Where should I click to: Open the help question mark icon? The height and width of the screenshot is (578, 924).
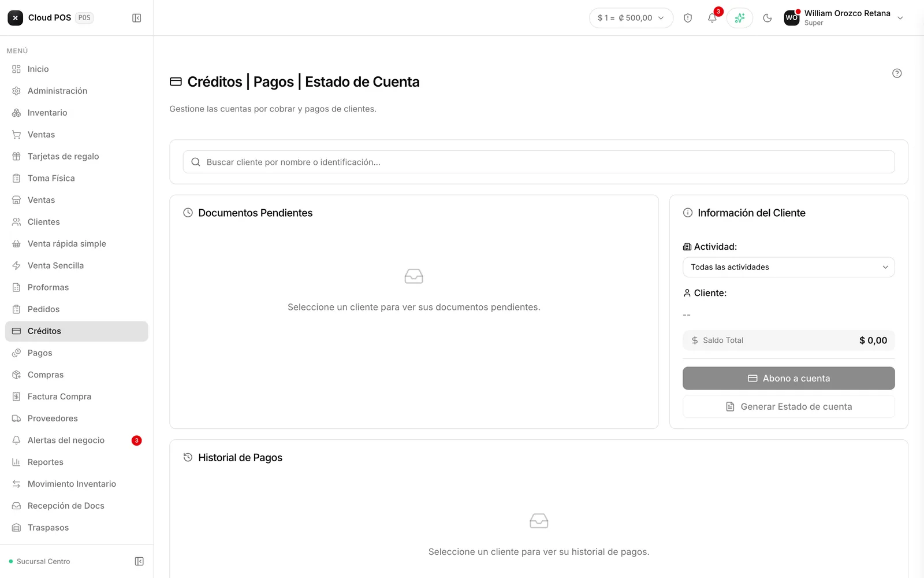897,73
